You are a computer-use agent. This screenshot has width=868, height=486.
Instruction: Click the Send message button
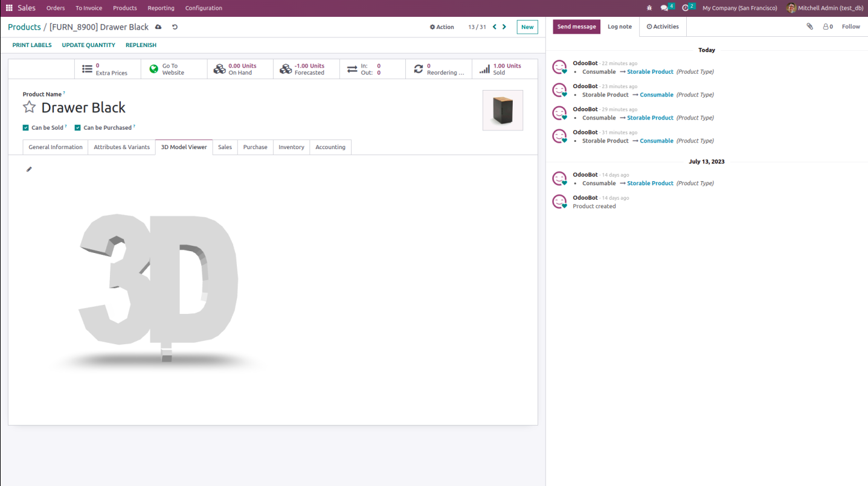click(577, 27)
